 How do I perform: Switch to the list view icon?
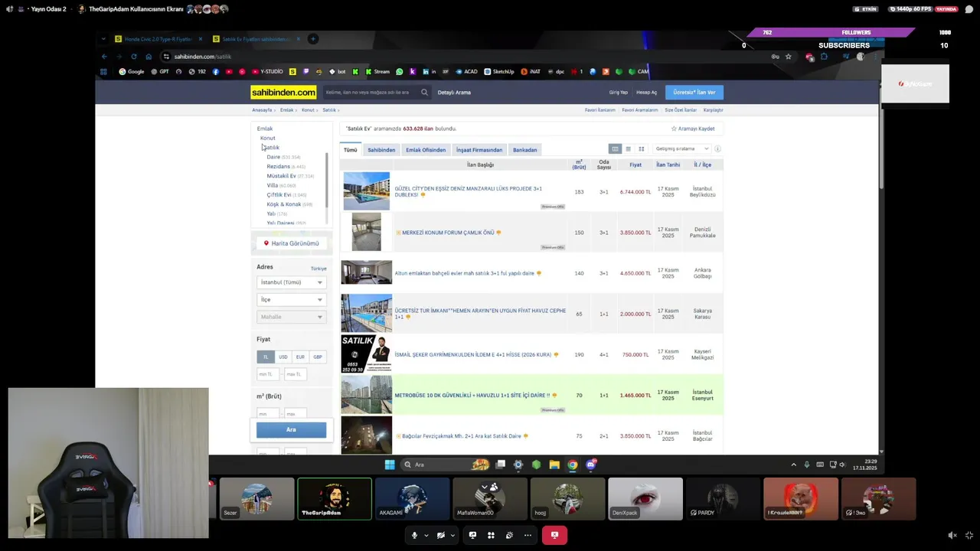(x=628, y=149)
